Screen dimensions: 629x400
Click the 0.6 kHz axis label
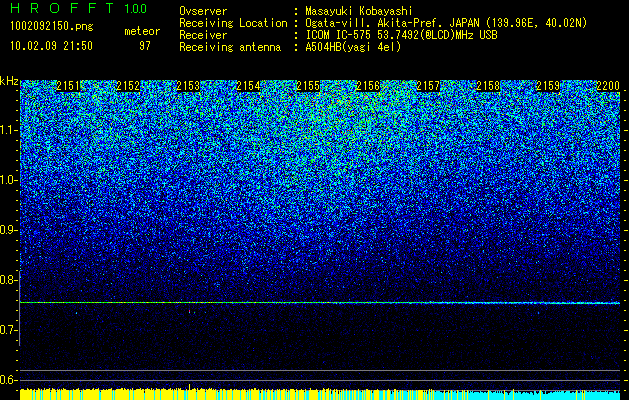click(x=9, y=380)
